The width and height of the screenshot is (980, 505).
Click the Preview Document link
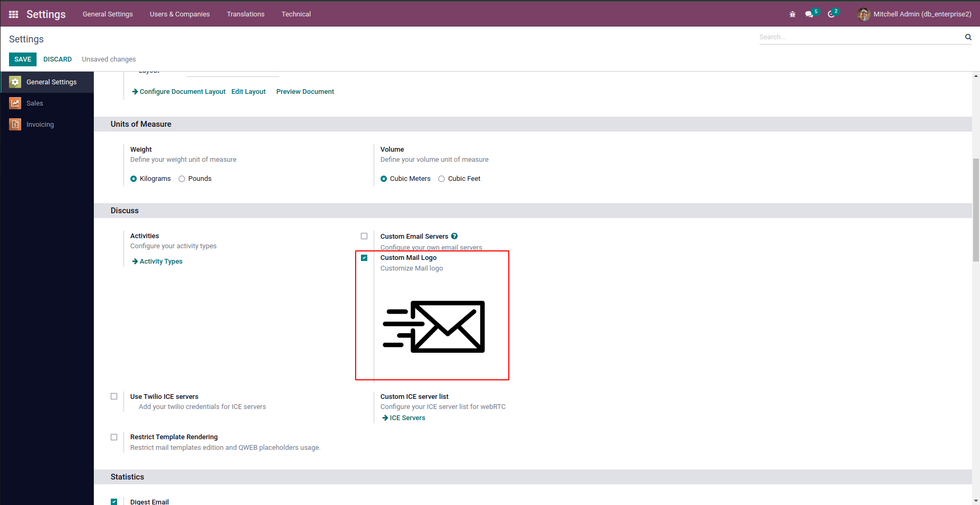coord(305,92)
